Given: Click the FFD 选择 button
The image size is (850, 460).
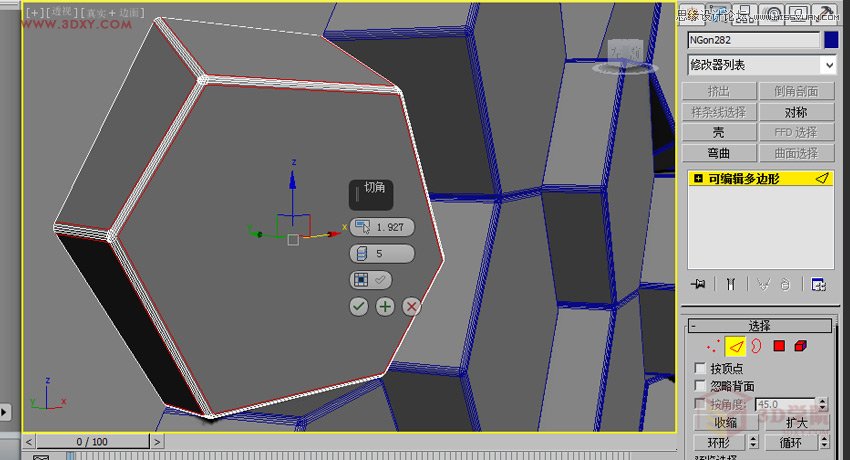Looking at the screenshot, I should click(x=796, y=132).
